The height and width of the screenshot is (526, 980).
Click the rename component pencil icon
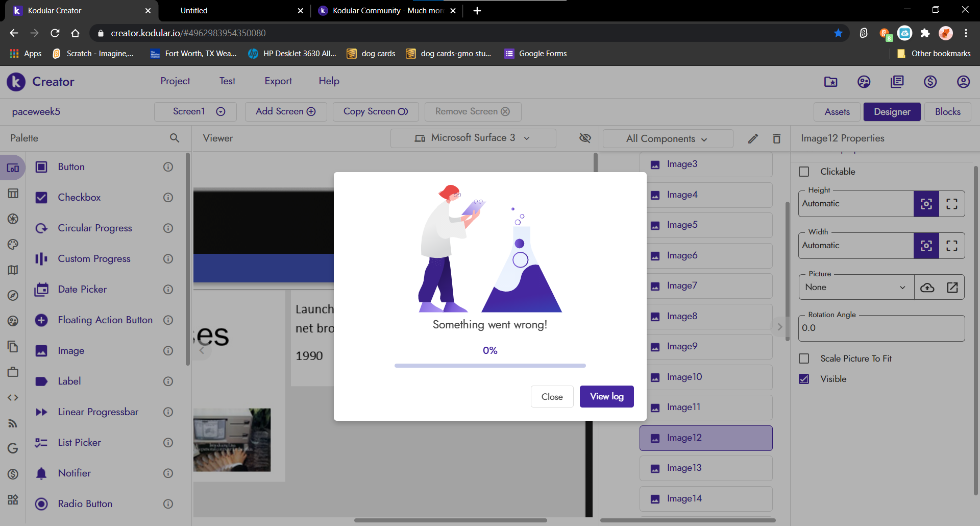click(753, 138)
